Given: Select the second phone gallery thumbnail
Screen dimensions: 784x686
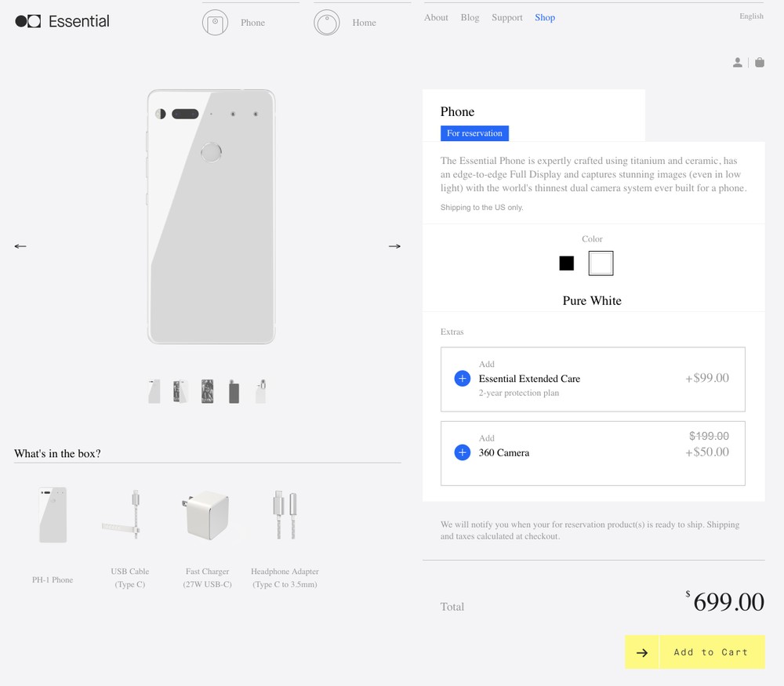Looking at the screenshot, I should tap(180, 391).
